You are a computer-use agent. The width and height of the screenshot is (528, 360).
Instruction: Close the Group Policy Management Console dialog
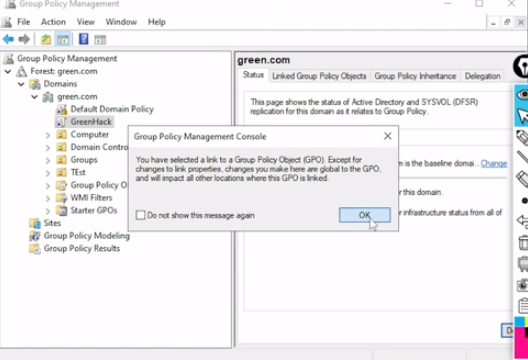(x=388, y=136)
